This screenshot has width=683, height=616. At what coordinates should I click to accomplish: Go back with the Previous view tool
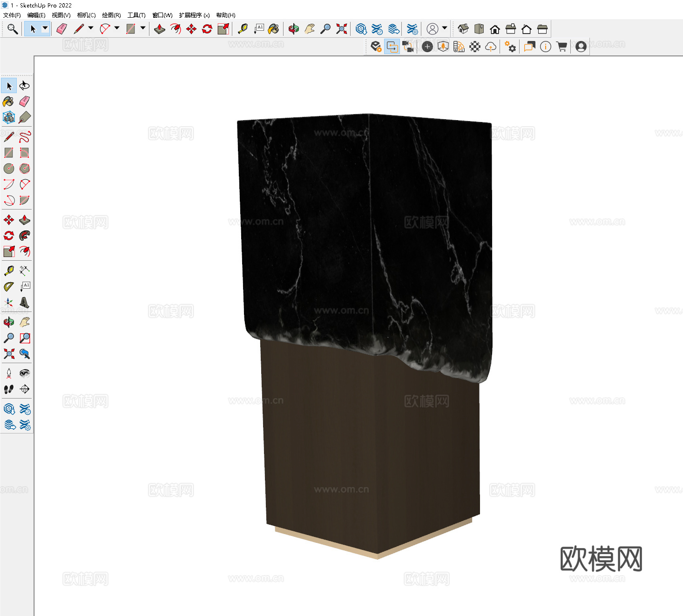pos(25,354)
